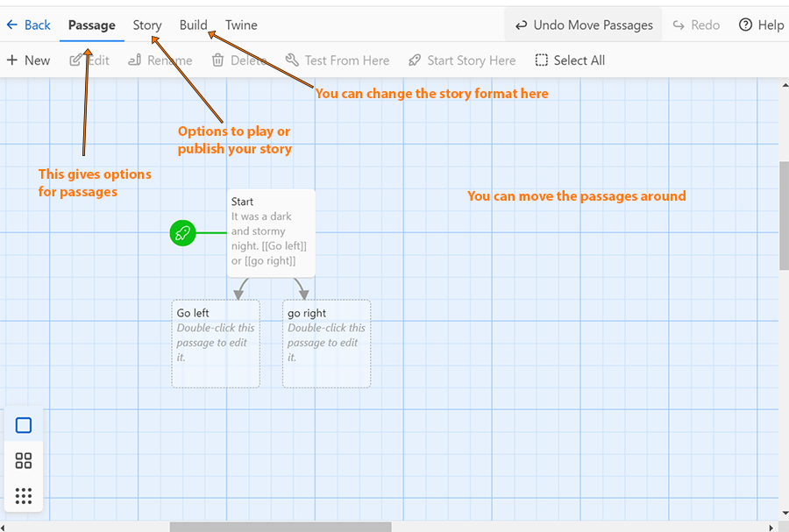Click the New passage button
Screen dimensions: 789x532
[x=28, y=60]
